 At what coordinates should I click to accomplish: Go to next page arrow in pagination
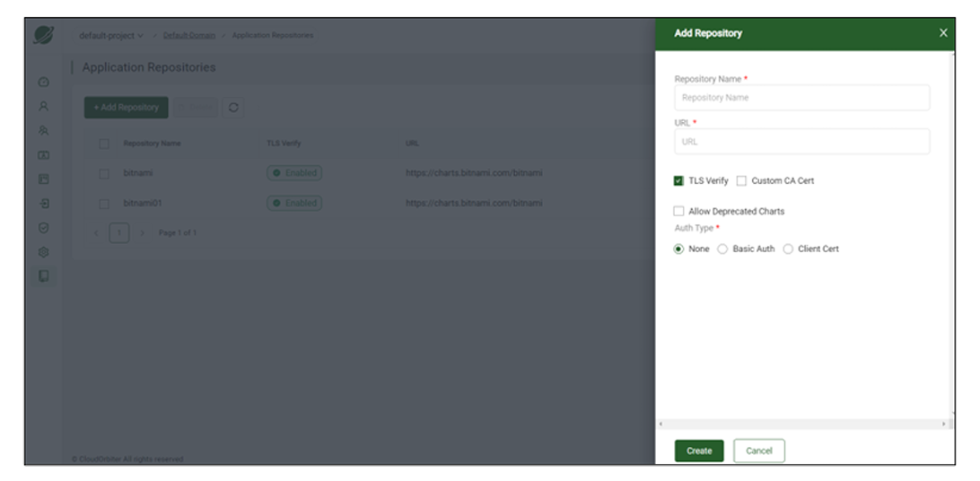coord(143,233)
